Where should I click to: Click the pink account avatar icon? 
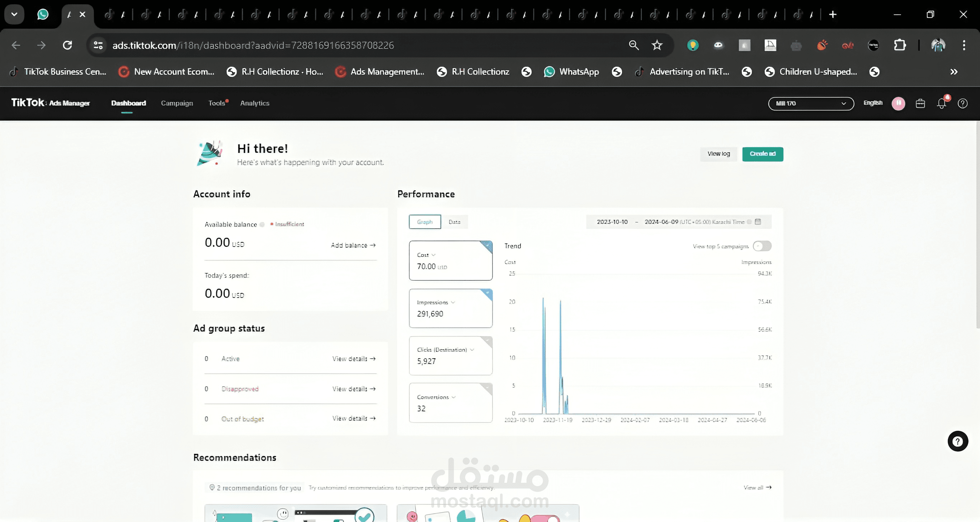tap(898, 103)
